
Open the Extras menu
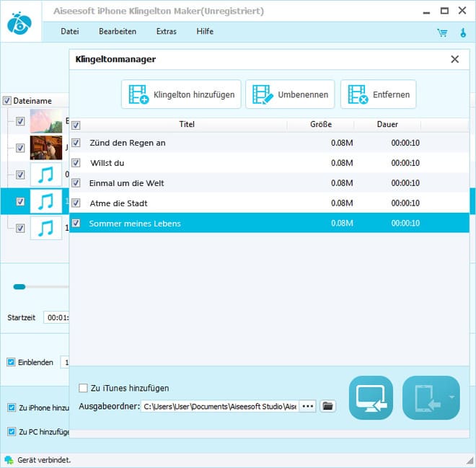[x=166, y=32]
